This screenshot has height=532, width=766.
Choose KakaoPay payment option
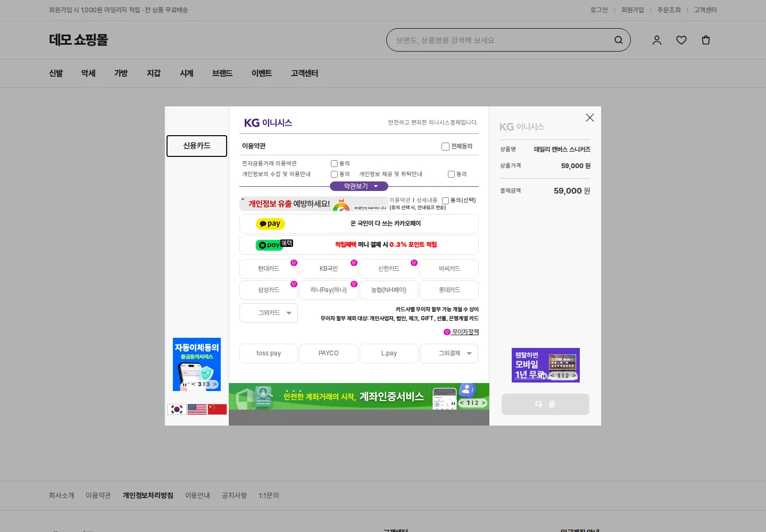click(359, 224)
